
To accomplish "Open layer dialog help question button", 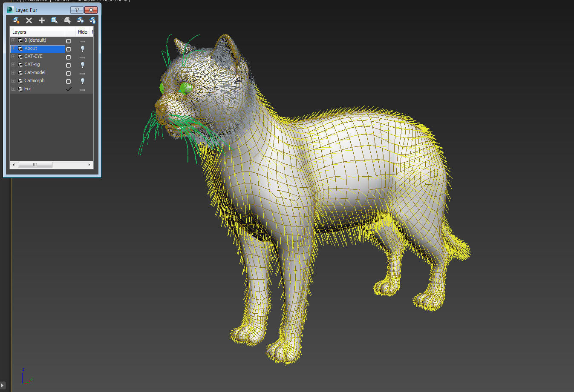I will pos(77,10).
